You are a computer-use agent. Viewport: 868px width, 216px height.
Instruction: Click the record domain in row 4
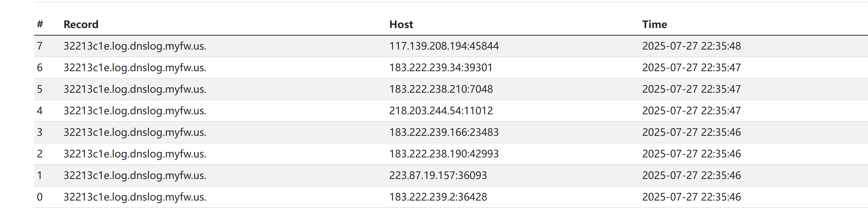(135, 111)
